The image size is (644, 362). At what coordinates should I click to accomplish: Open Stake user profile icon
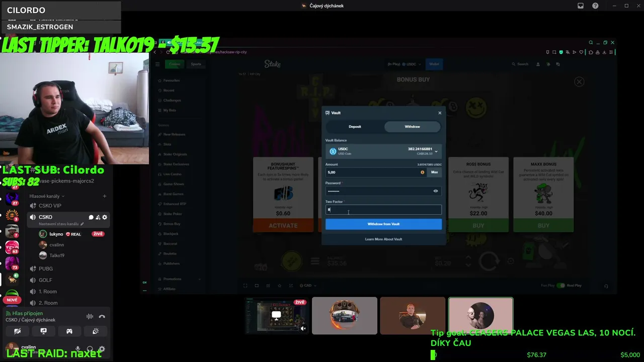(x=538, y=64)
